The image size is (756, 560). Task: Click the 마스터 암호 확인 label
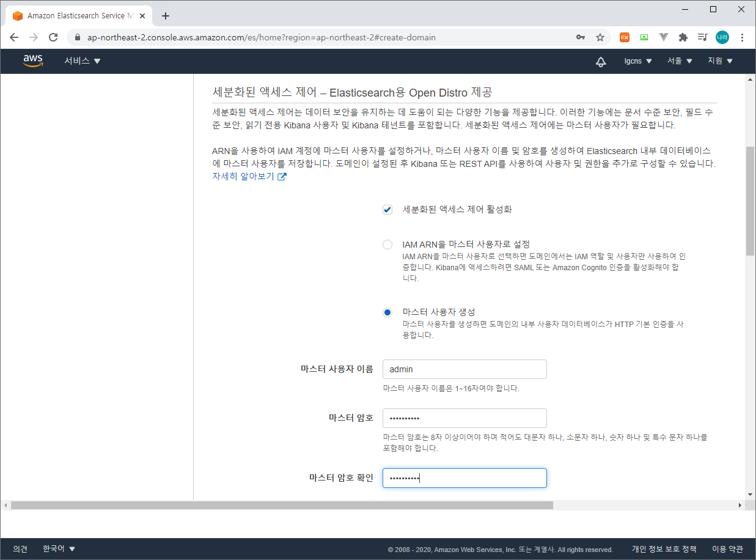click(x=341, y=478)
